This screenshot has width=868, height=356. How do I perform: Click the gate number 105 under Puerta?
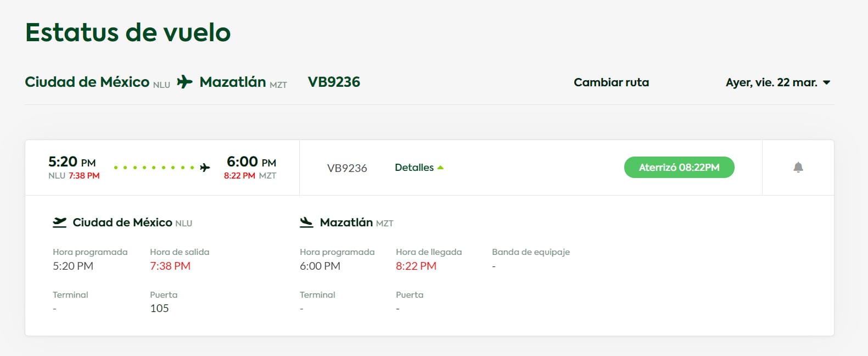[x=159, y=308]
